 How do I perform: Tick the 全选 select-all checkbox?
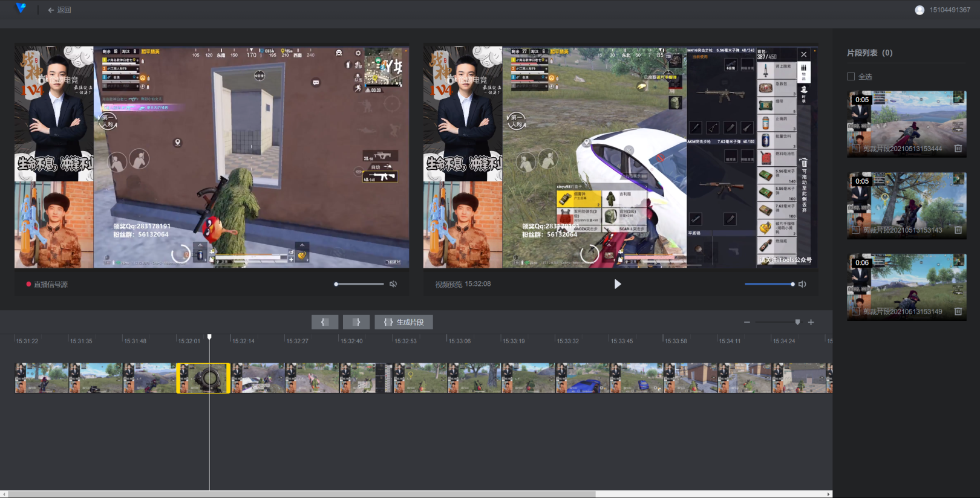point(851,77)
